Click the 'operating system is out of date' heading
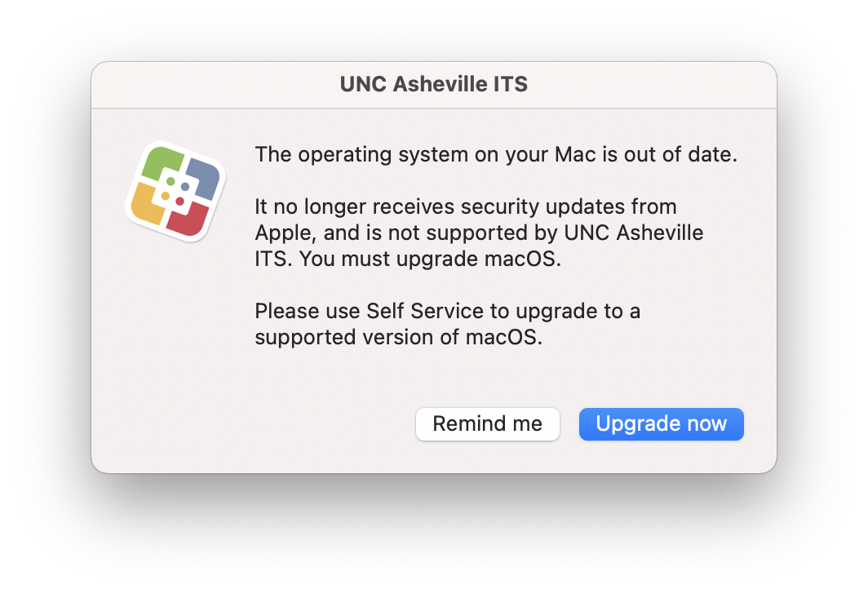The height and width of the screenshot is (594, 868). (496, 154)
